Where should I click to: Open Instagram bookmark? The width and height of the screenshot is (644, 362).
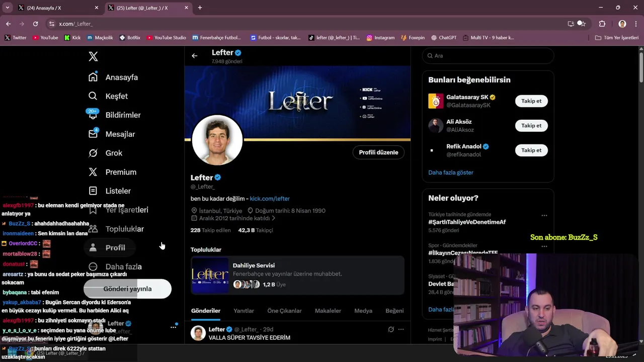[380, 38]
